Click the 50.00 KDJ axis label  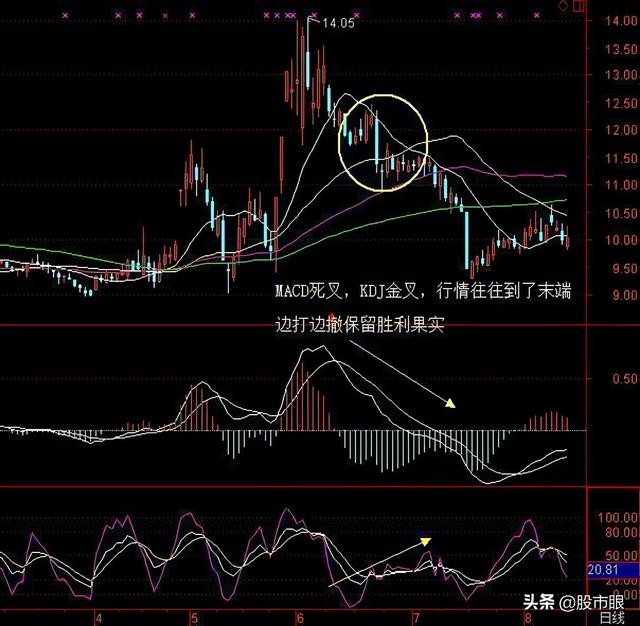tap(621, 556)
